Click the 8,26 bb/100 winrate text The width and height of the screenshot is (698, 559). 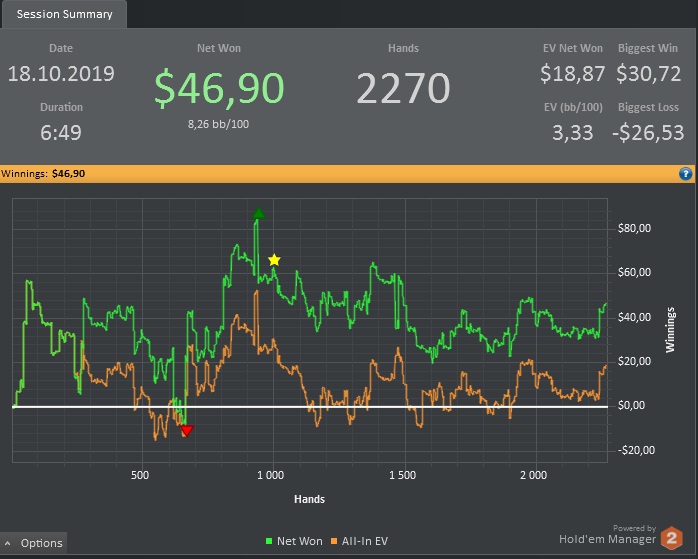(x=218, y=124)
